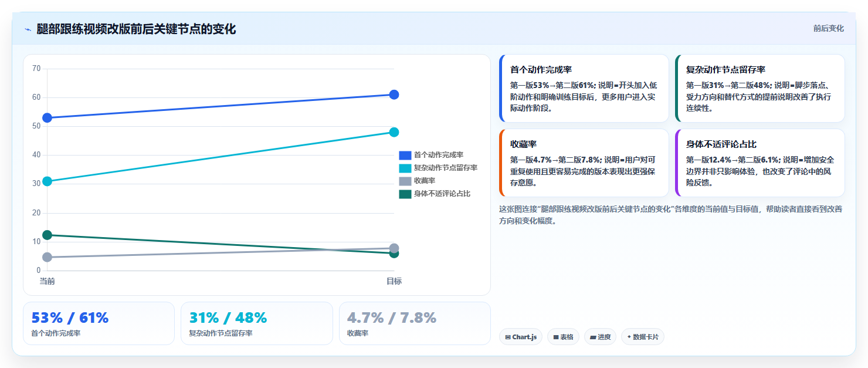Viewport: 868px width, 368px height.
Task: Click the 31% / 48% stat card
Action: click(257, 323)
